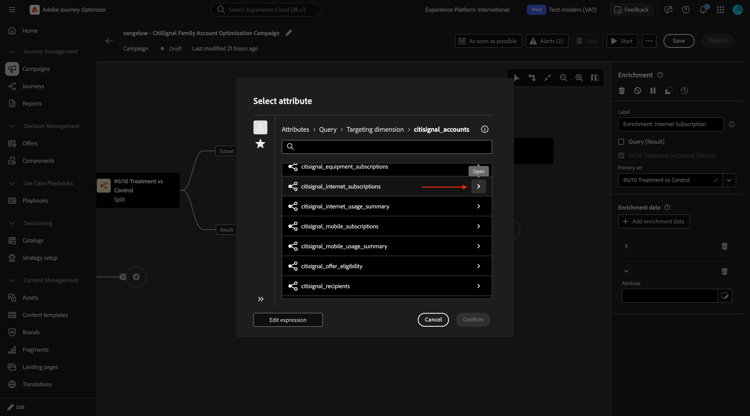Click the info icon beside citisignal_accounts
The width and height of the screenshot is (750, 416).
pyautogui.click(x=485, y=129)
